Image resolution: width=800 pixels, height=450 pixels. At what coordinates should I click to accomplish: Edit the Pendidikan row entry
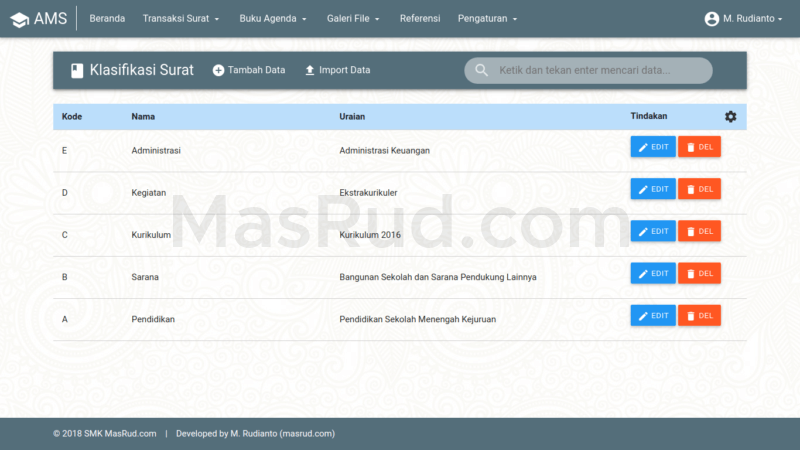click(x=653, y=315)
